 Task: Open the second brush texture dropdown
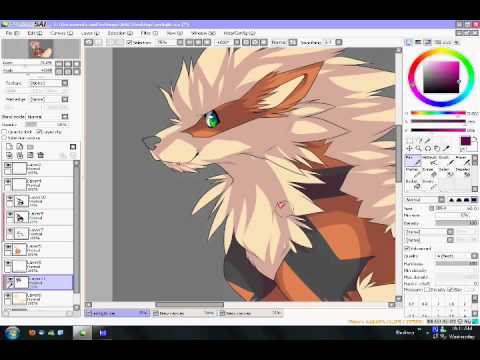[450, 240]
